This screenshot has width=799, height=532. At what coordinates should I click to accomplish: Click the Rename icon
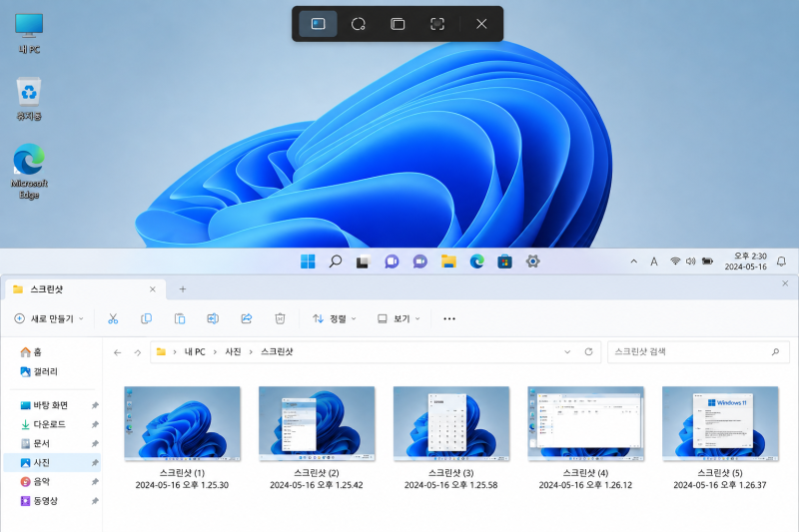(x=213, y=318)
